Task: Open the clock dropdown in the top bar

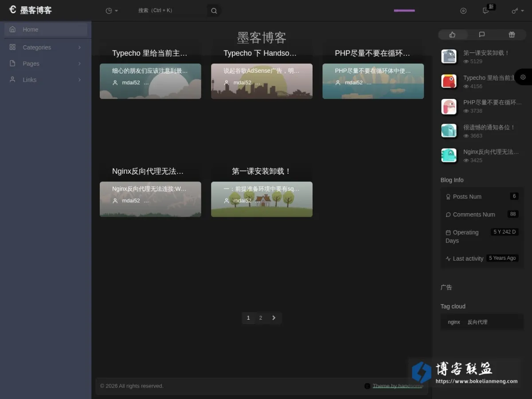Action: pyautogui.click(x=112, y=11)
